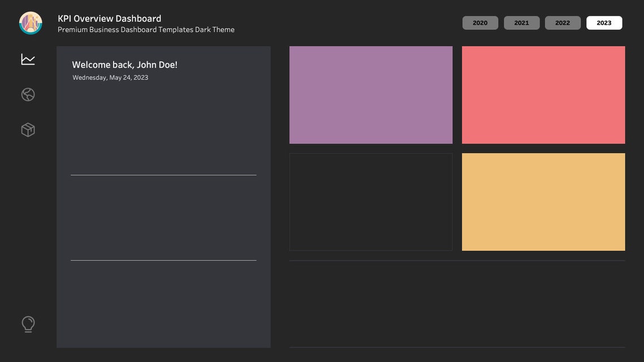Select the active 2023 year tab
The width and height of the screenshot is (644, 362).
click(x=604, y=23)
